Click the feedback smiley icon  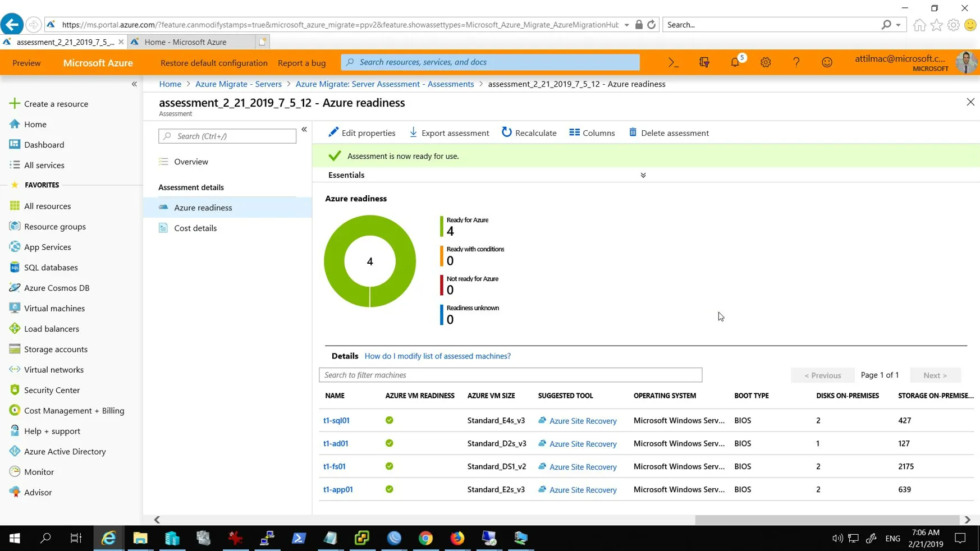tap(827, 63)
